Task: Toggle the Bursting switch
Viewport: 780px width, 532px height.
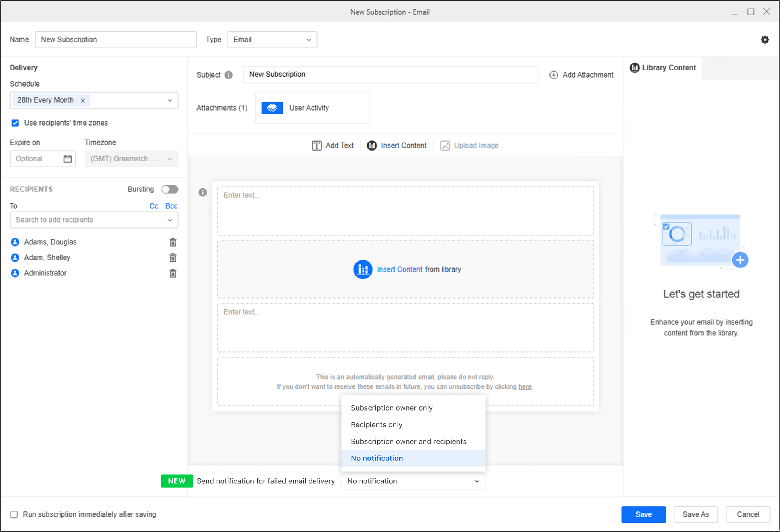Action: coord(169,189)
